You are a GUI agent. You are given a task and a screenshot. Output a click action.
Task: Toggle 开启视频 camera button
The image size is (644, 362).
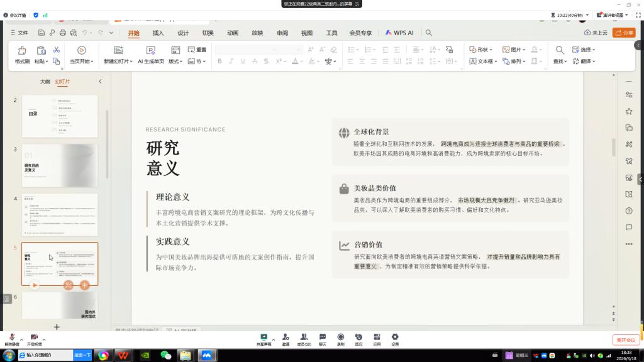click(x=34, y=337)
